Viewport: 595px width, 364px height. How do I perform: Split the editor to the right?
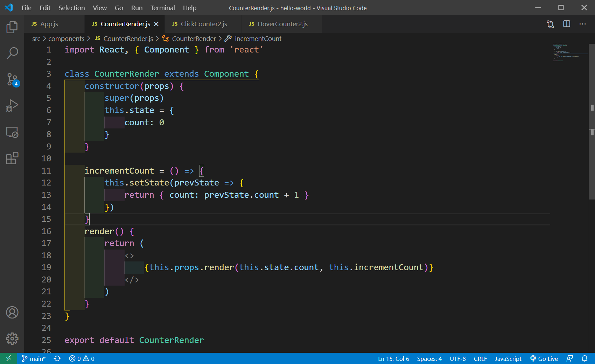tap(567, 24)
